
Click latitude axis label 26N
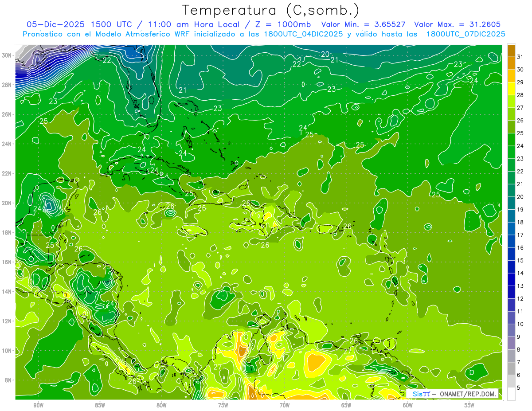(x=7, y=114)
